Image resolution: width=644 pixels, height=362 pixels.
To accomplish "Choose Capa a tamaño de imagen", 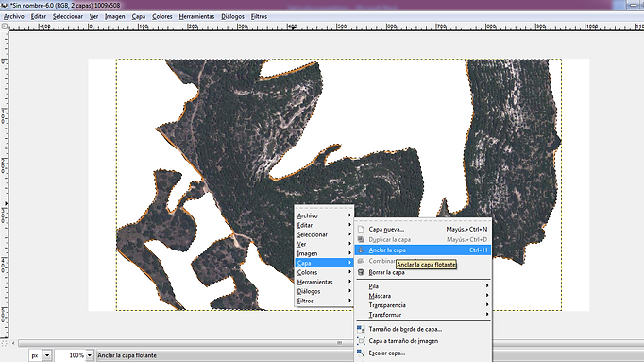I will (423, 341).
